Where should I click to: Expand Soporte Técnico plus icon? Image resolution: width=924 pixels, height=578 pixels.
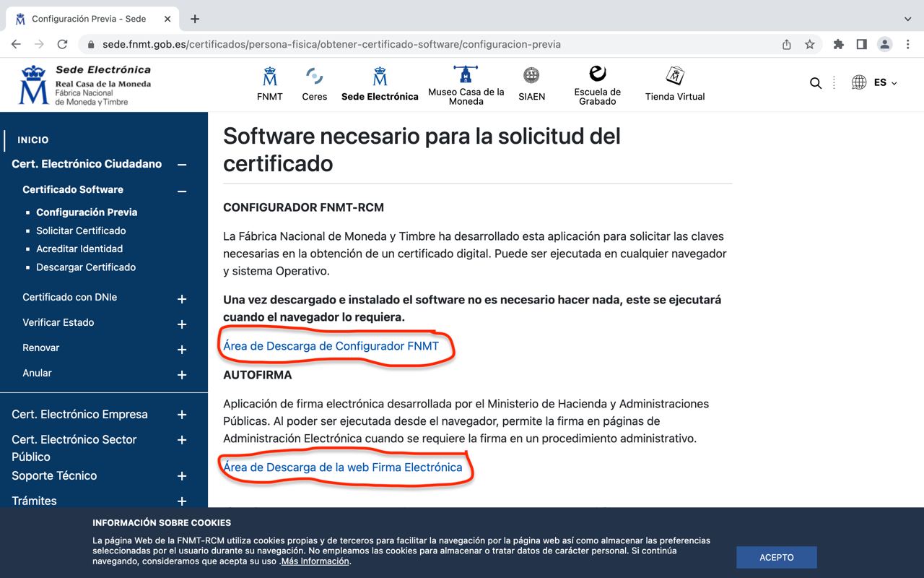pos(182,476)
